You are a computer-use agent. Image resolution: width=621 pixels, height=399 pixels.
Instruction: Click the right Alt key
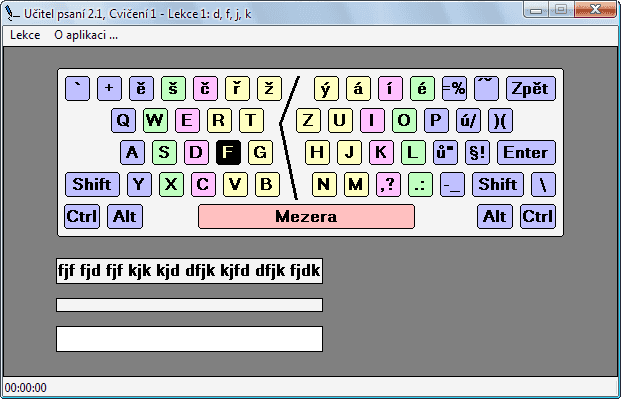tap(495, 216)
